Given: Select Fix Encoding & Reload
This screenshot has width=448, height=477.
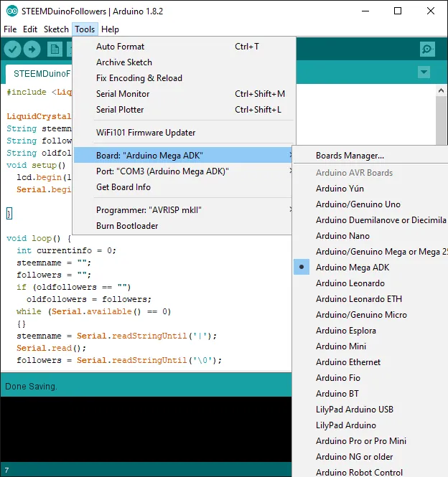Looking at the screenshot, I should [x=184, y=78].
